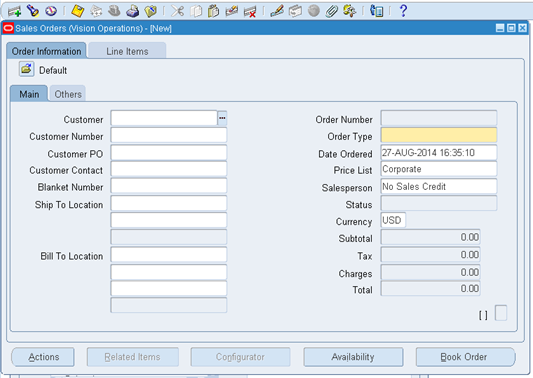533x378 pixels.
Task: Click the Window Help question mark icon
Action: (403, 11)
